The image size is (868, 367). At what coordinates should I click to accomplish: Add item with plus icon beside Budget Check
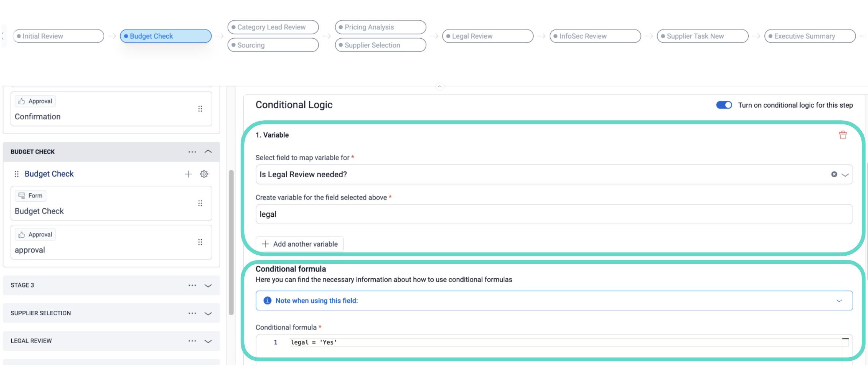[188, 174]
